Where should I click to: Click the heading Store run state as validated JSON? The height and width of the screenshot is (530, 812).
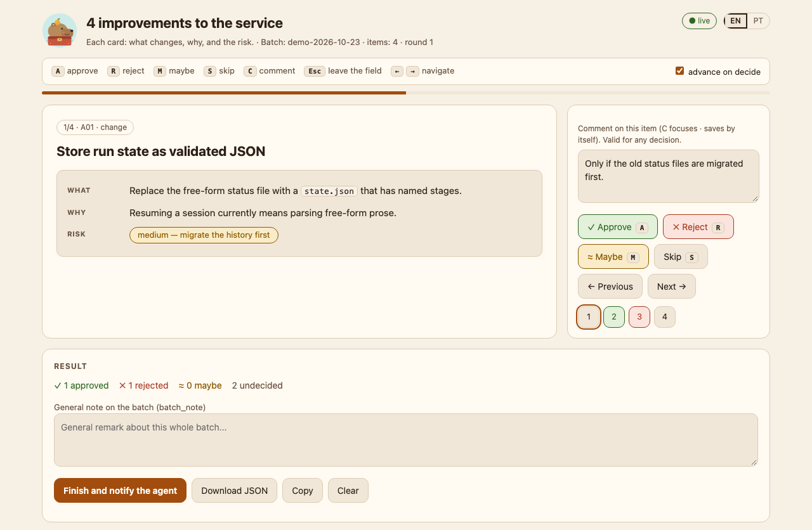click(161, 152)
